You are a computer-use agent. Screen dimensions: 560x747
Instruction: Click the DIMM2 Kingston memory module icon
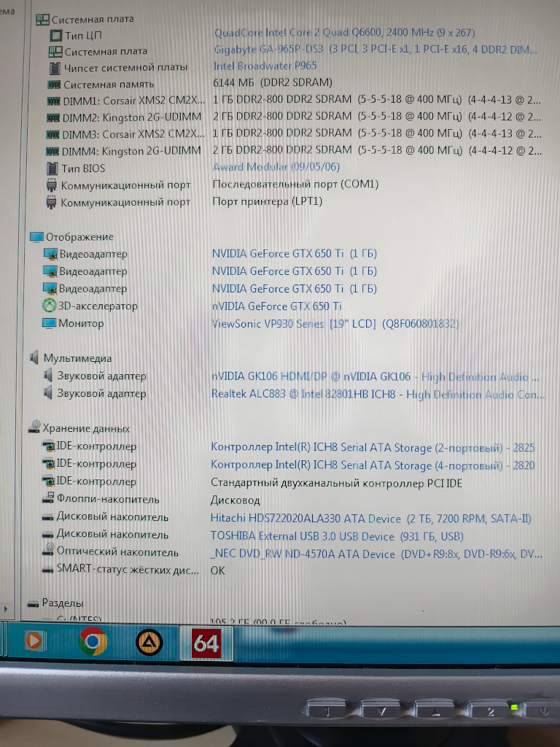coord(52,117)
